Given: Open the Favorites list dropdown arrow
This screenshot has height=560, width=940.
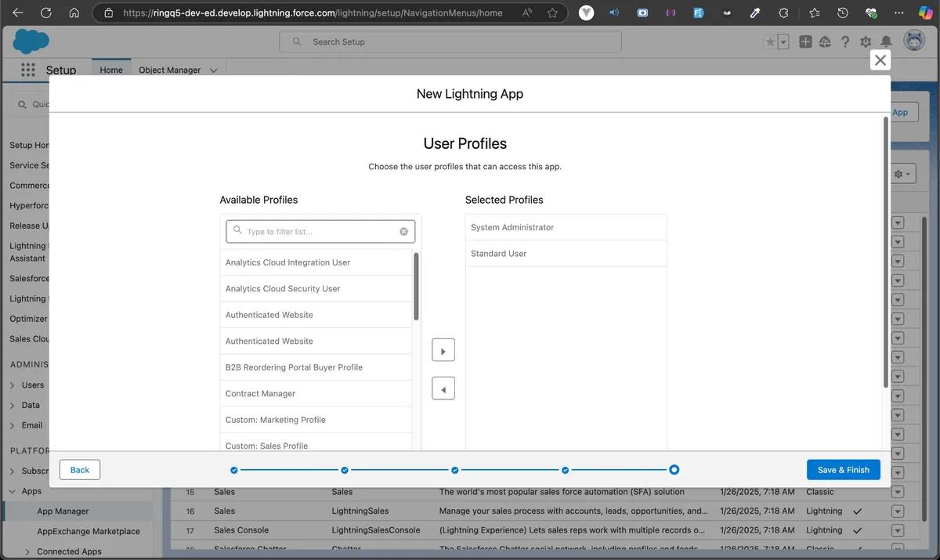Looking at the screenshot, I should (783, 42).
